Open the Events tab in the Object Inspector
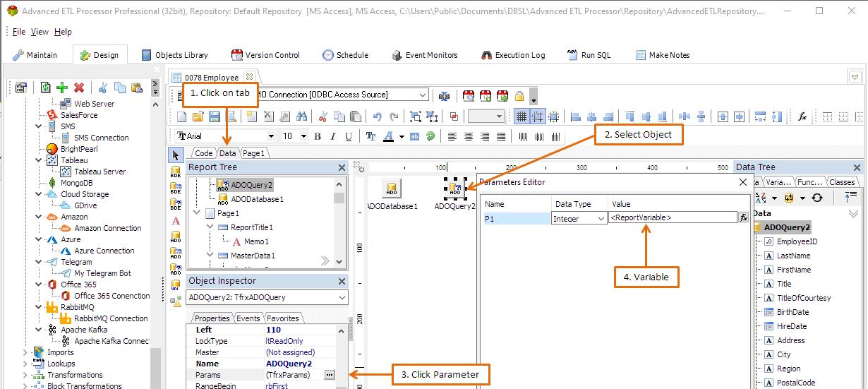Viewport: 868px width, 389px height. (x=248, y=318)
